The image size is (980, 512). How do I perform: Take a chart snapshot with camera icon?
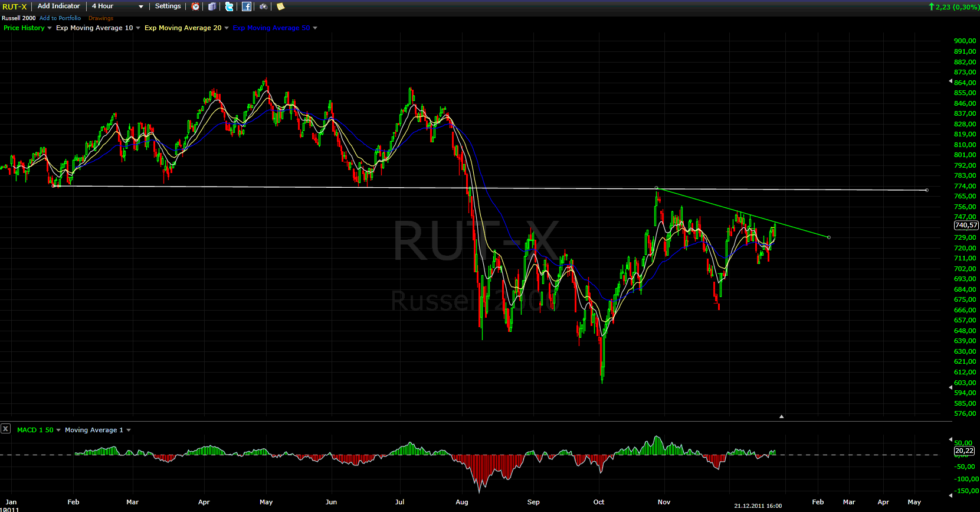(x=264, y=6)
